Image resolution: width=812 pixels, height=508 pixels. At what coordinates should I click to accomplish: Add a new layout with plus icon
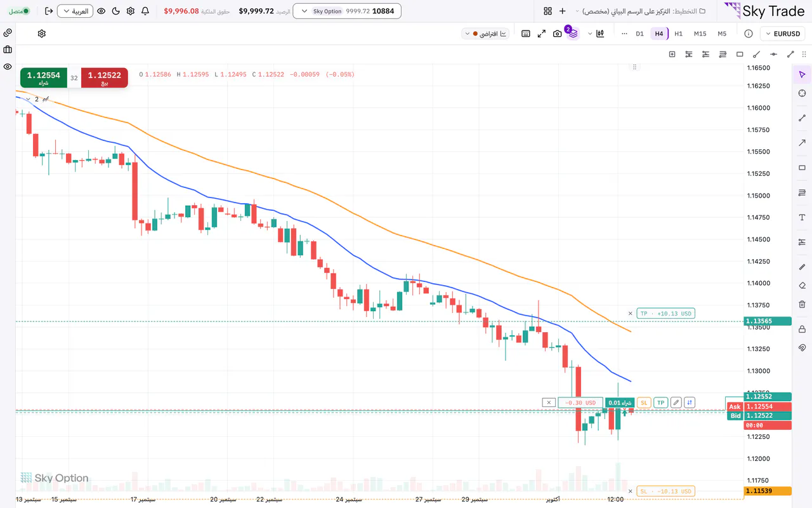pyautogui.click(x=562, y=11)
